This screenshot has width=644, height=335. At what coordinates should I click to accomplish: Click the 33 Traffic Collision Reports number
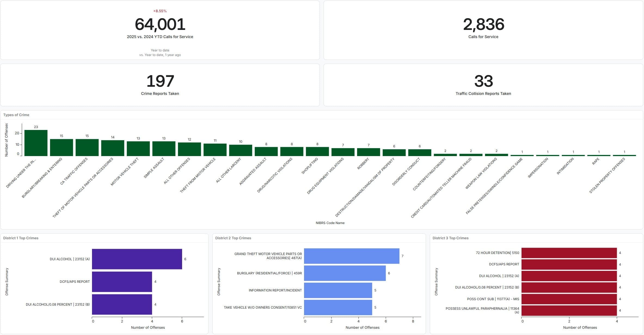pyautogui.click(x=483, y=81)
